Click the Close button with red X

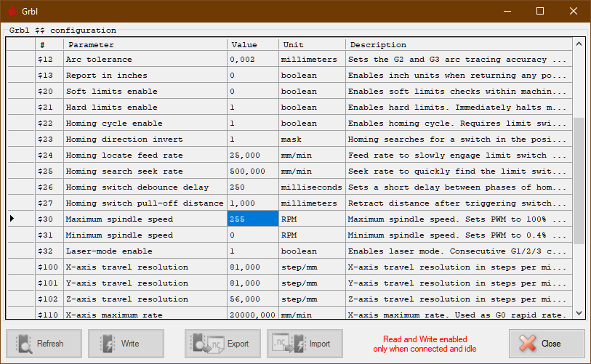547,343
